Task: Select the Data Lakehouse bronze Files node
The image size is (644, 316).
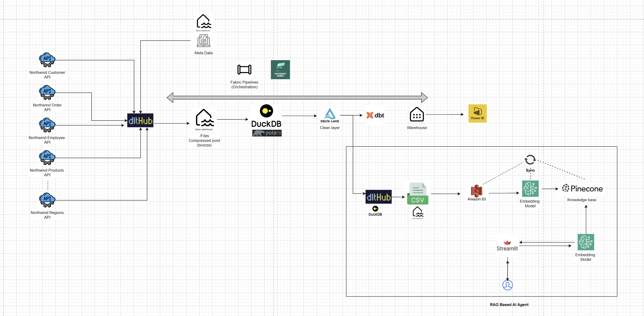Action: [x=204, y=121]
